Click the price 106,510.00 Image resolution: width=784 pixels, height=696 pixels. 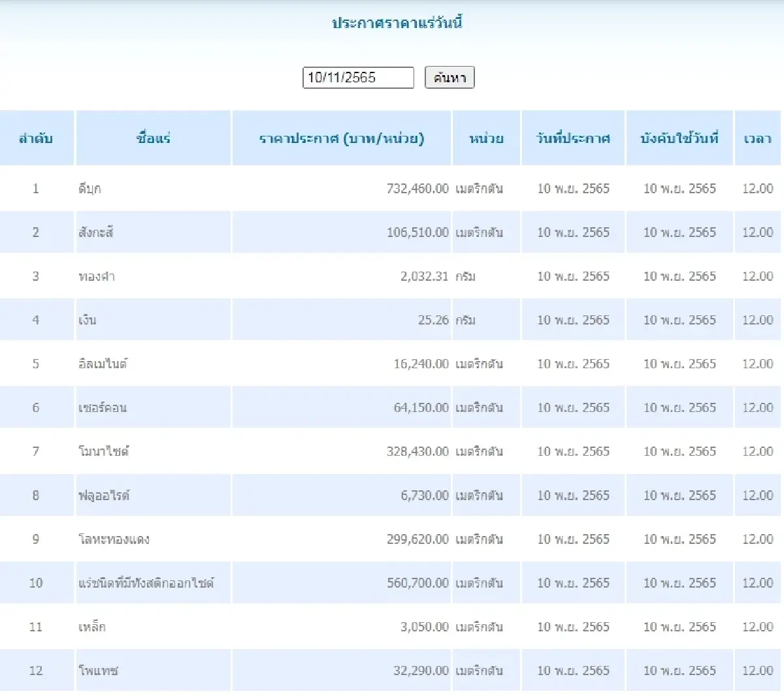point(417,232)
